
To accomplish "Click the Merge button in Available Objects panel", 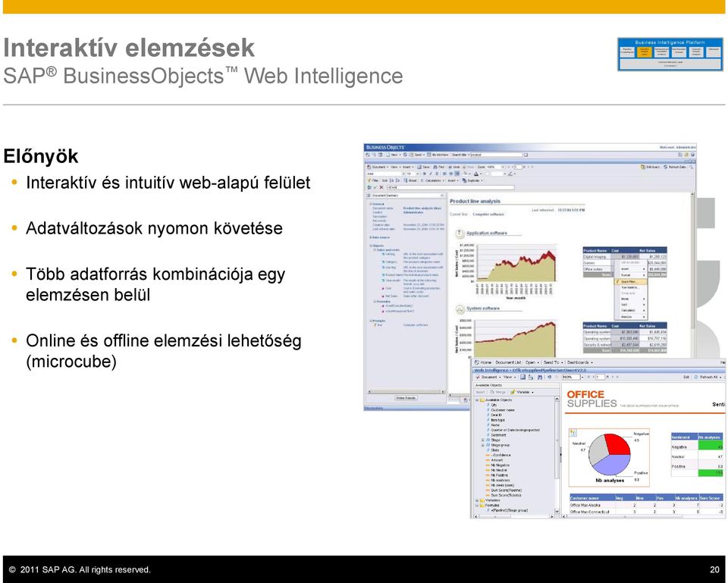I will coord(497,392).
